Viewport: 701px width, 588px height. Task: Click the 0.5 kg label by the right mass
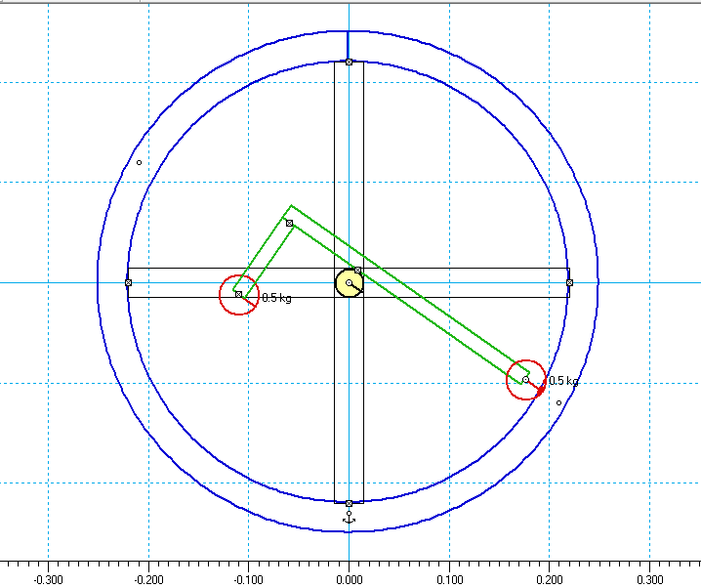[563, 381]
